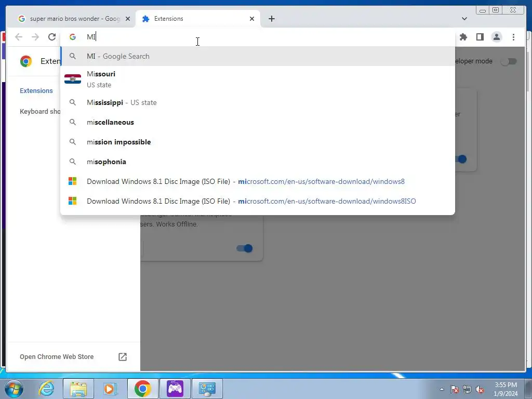Open microsoft.com windows8ISO download suggestion
This screenshot has height=399, width=532.
tap(258, 201)
